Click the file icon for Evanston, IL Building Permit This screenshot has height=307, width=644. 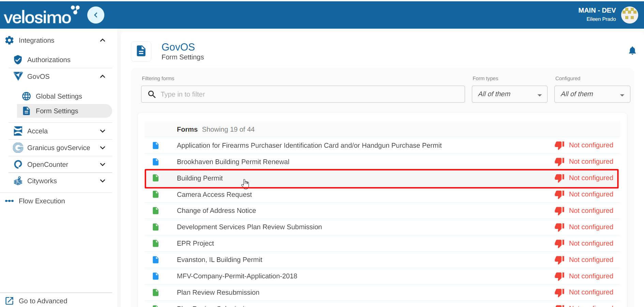(x=156, y=260)
